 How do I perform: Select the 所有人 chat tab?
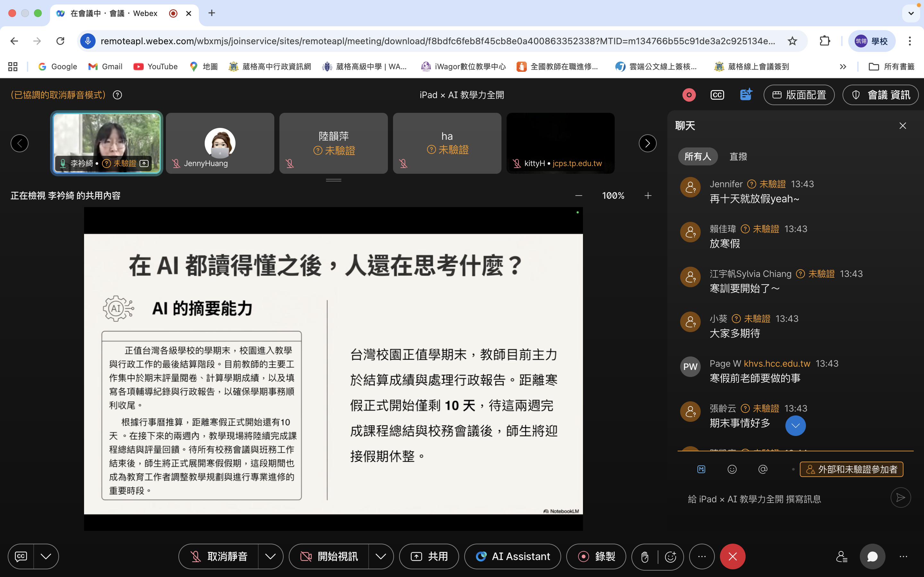[x=697, y=156]
